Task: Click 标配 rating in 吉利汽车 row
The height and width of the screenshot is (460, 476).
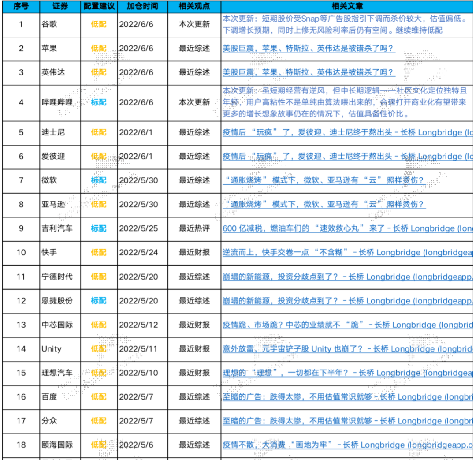Action: coord(99,228)
